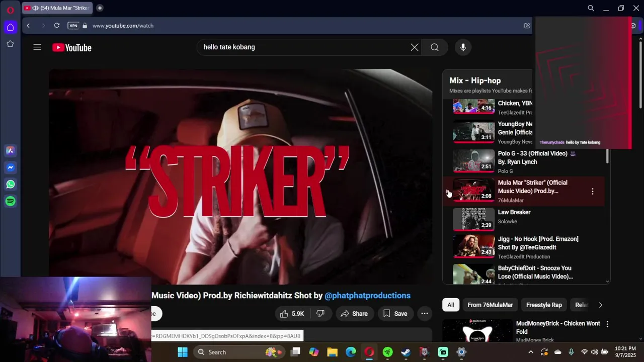Screen dimensions: 644x362
Task: Open Messenger in Opera sidebar
Action: point(10,167)
